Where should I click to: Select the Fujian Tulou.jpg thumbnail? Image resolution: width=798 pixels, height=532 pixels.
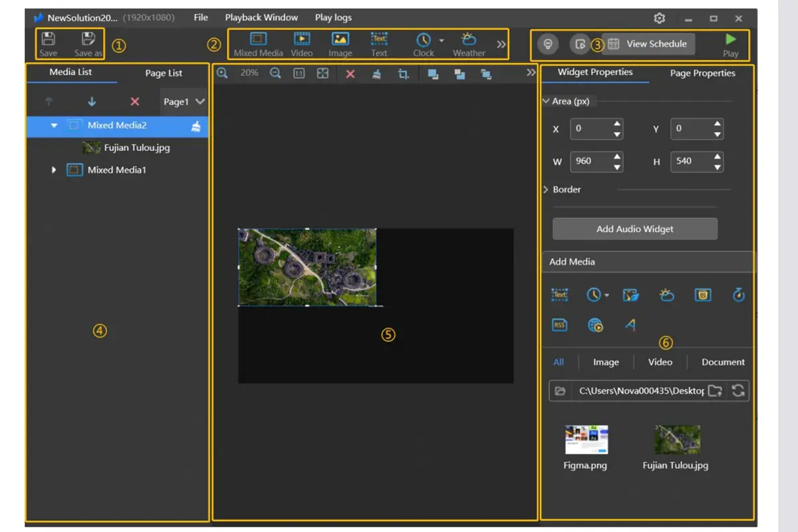click(x=676, y=440)
